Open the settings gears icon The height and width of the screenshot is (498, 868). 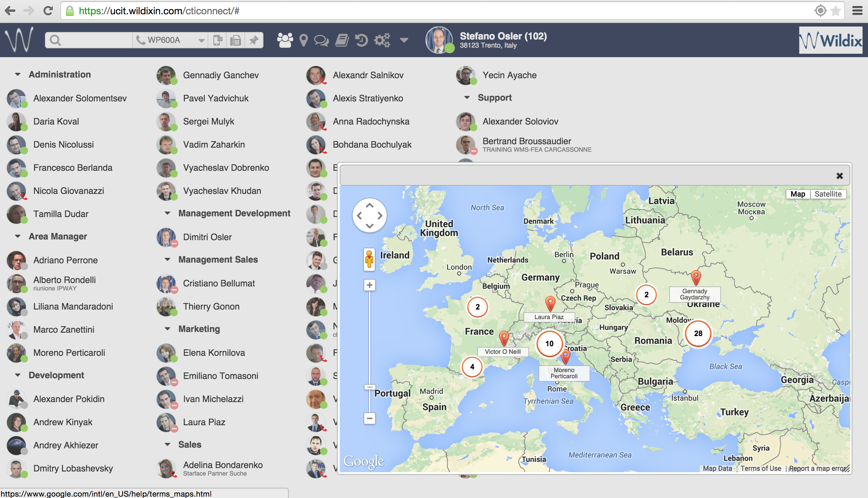(x=382, y=40)
